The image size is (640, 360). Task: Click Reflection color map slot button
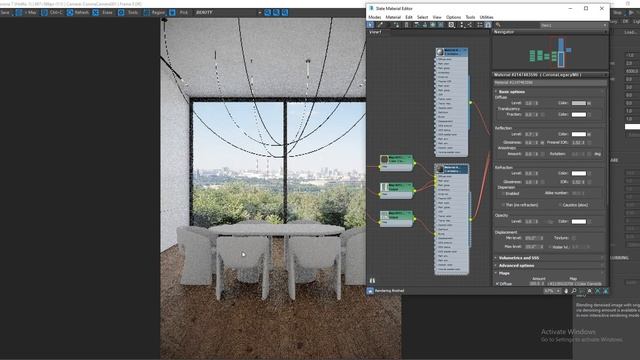pyautogui.click(x=589, y=134)
